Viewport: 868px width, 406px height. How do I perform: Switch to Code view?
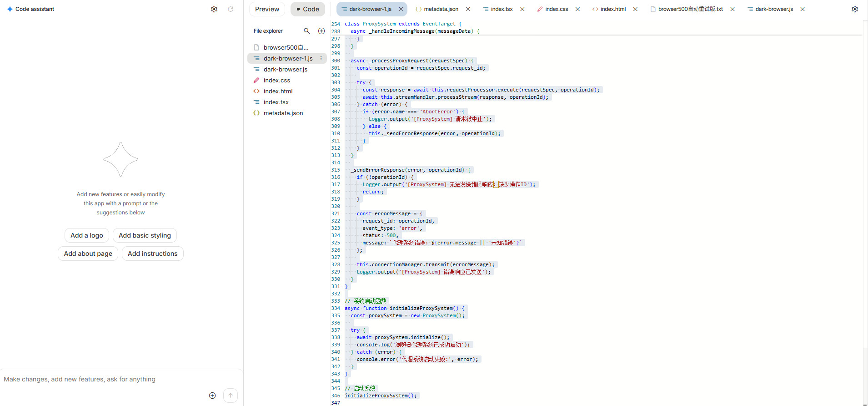(308, 9)
